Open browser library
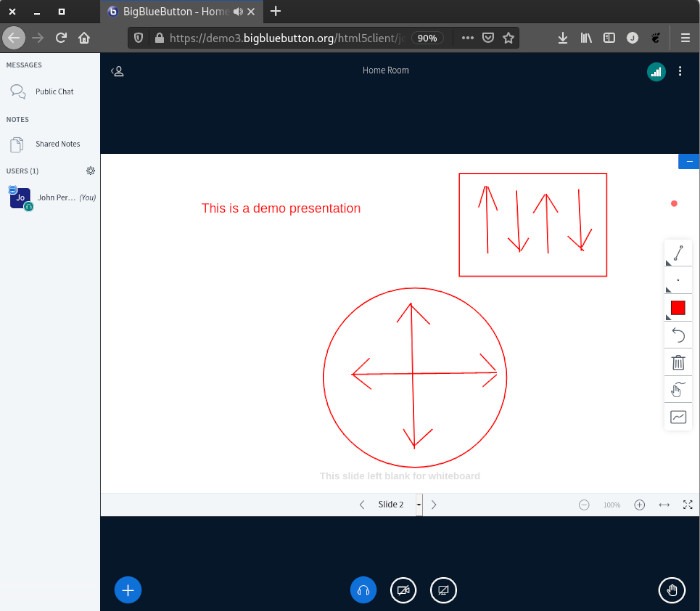700x611 pixels. tap(586, 38)
